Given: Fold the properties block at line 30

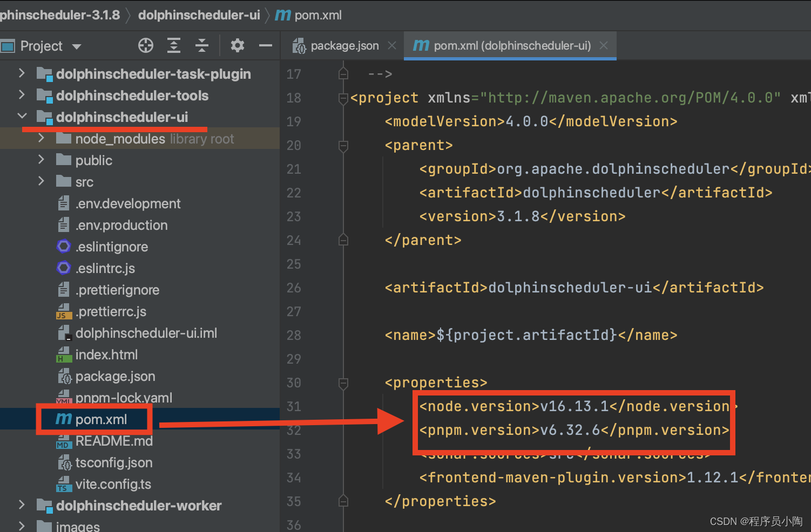Looking at the screenshot, I should click(343, 383).
